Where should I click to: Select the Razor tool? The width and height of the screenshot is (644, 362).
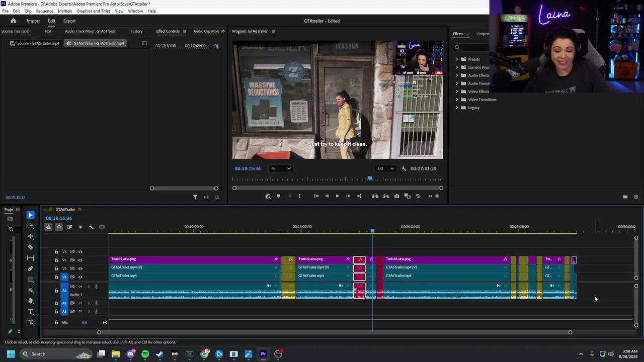point(30,247)
